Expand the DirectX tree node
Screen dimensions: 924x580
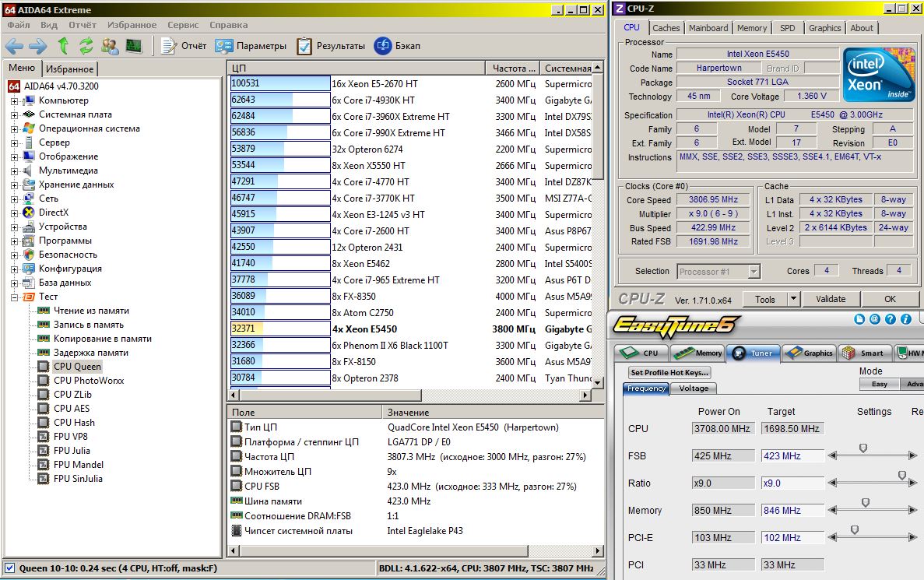click(x=14, y=213)
